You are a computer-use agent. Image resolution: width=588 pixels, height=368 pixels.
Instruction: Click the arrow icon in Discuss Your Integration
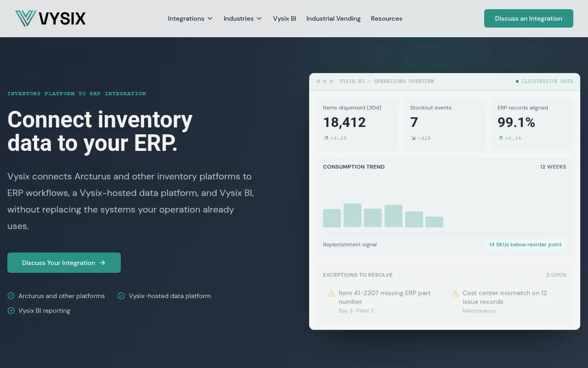click(x=102, y=263)
